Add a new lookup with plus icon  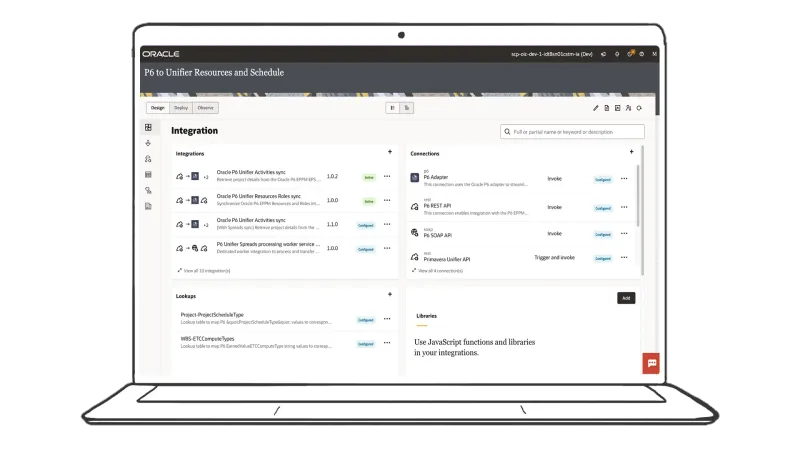pyautogui.click(x=390, y=294)
